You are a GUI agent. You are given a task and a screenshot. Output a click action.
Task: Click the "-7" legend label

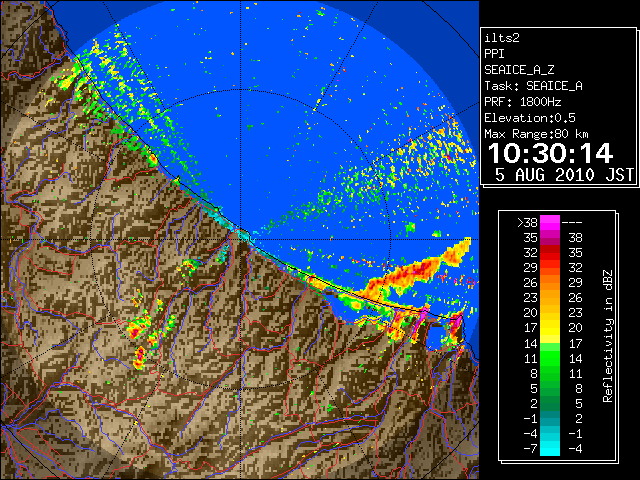530,449
